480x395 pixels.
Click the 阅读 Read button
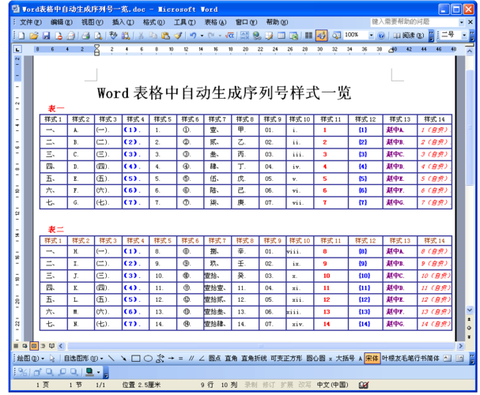409,35
